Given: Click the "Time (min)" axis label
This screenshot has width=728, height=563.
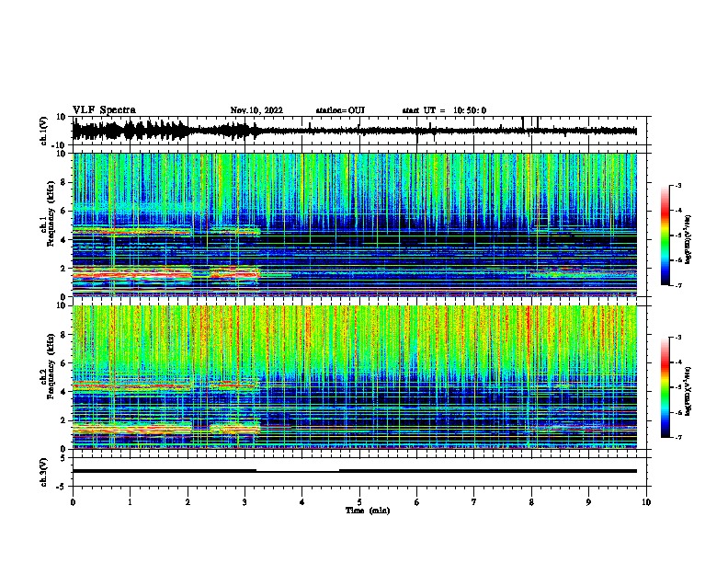Looking at the screenshot, I should (x=368, y=511).
